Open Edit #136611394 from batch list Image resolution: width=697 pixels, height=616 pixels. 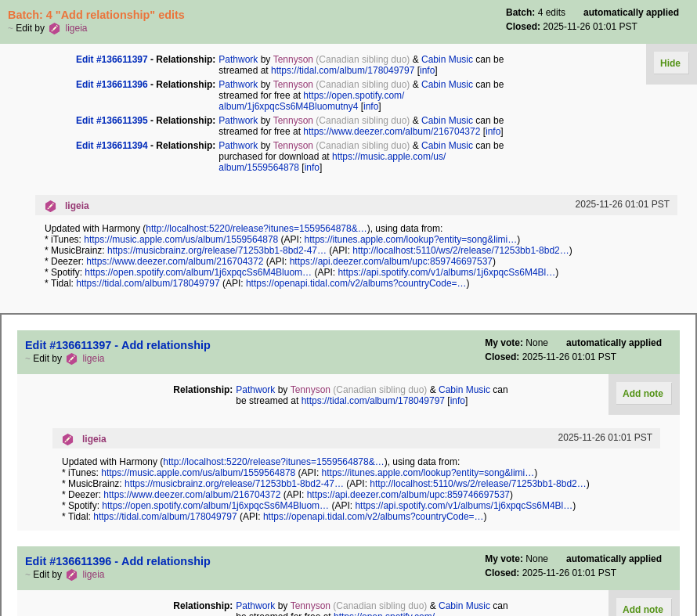111,146
